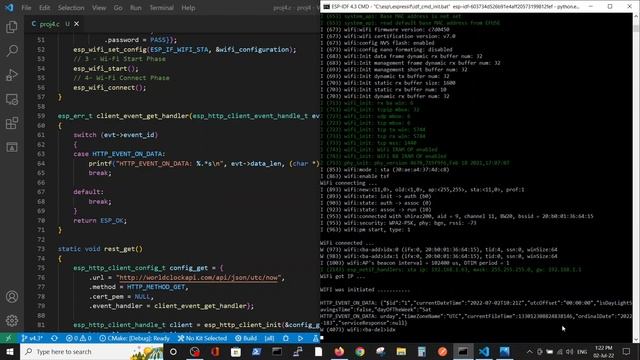Click line number 59 in the gutter
This screenshot has height=360, width=640.
(x=41, y=116)
